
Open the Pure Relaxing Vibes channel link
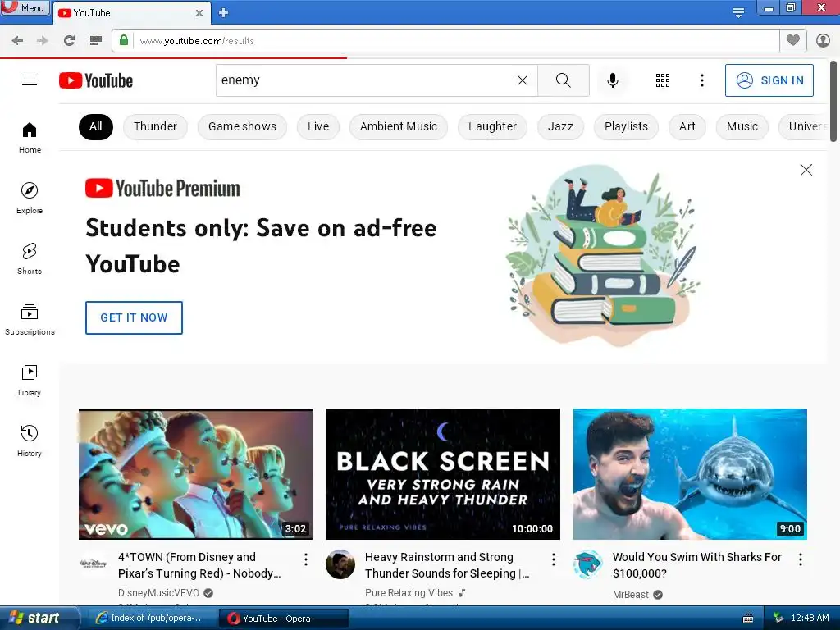409,593
